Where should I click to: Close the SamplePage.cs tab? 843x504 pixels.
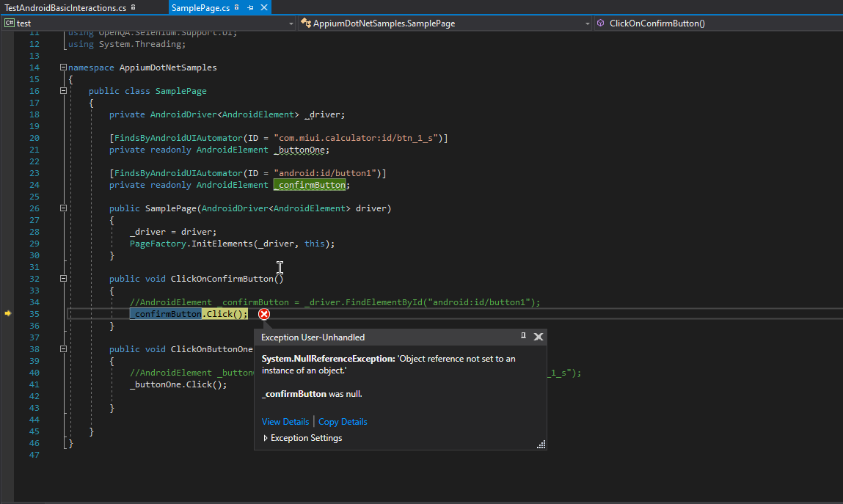pos(264,7)
